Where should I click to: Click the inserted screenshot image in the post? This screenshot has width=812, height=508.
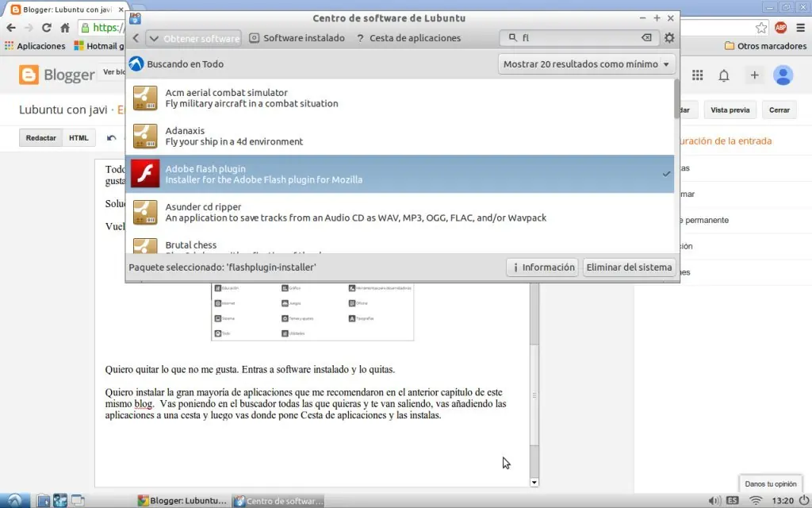pos(312,311)
